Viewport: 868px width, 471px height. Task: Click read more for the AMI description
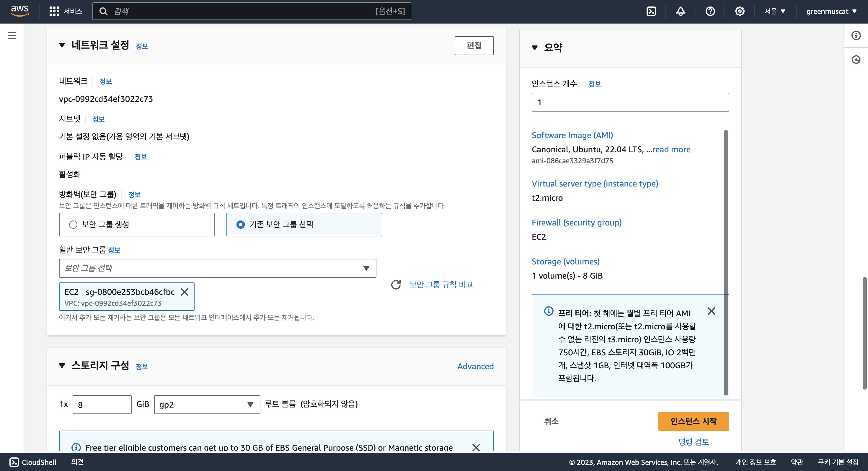[671, 149]
